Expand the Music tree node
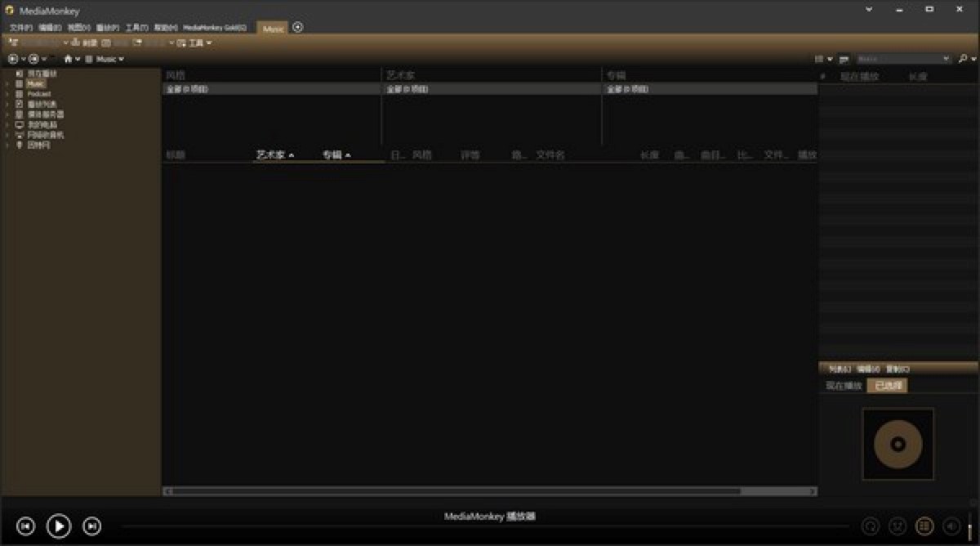 [x=7, y=83]
